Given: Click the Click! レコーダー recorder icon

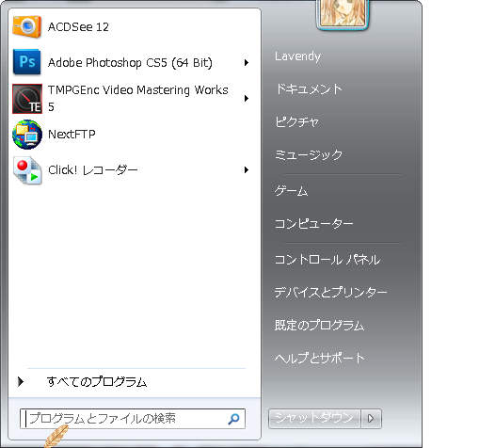Looking at the screenshot, I should pos(27,170).
